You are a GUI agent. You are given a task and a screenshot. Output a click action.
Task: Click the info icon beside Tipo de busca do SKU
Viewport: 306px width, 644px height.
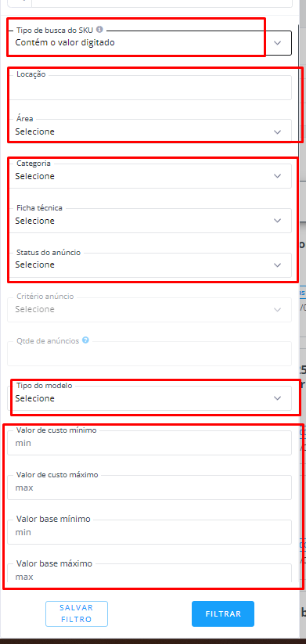[99, 30]
